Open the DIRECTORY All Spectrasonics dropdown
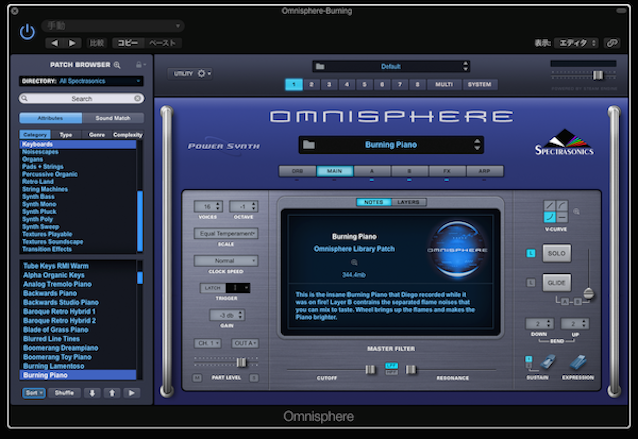 81,81
